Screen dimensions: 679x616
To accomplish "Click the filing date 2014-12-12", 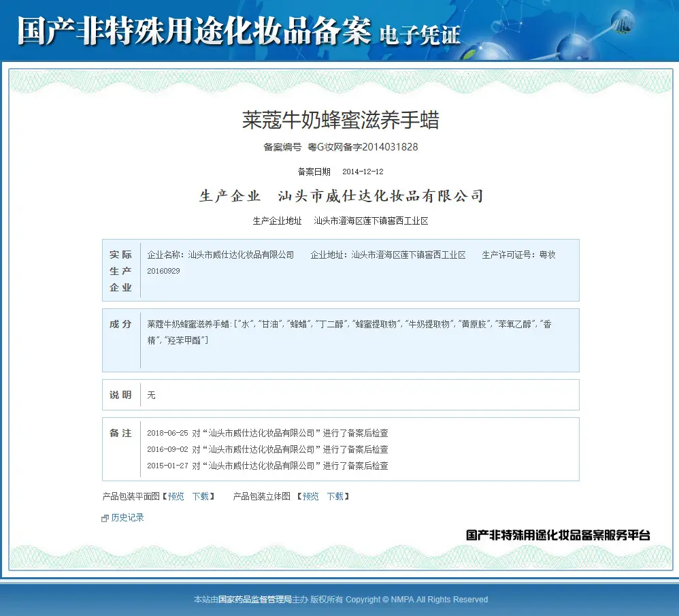I will coord(363,172).
